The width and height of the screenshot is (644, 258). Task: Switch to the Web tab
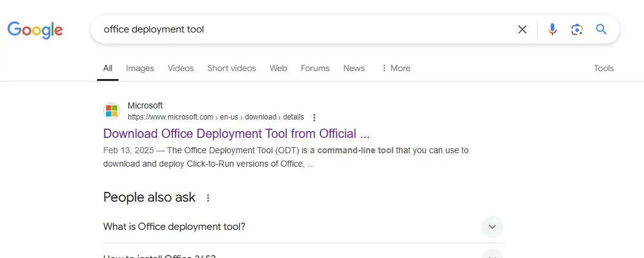[279, 68]
